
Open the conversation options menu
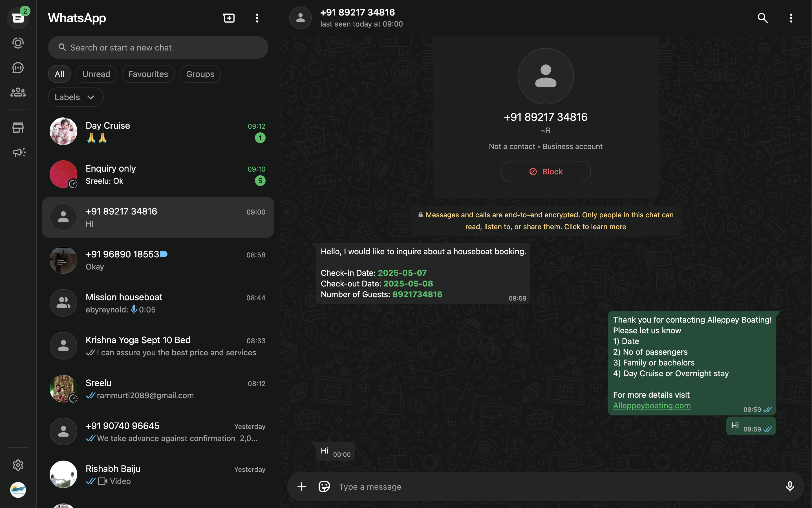791,18
